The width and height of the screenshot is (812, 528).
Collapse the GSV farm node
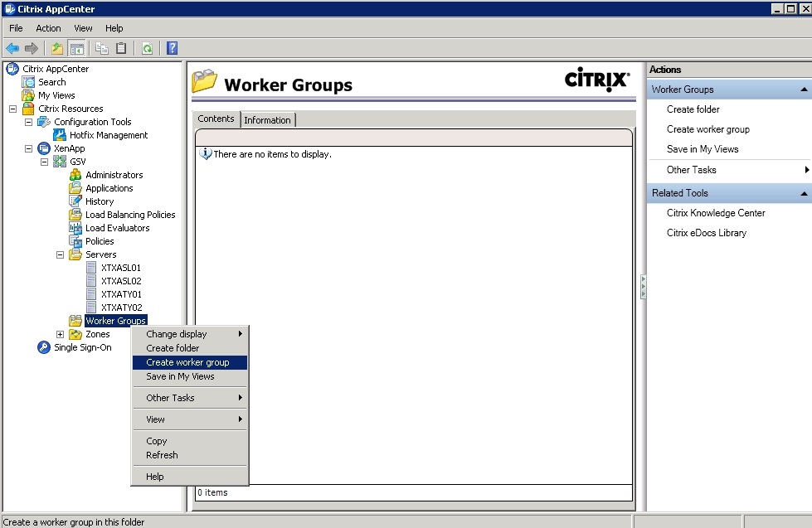point(45,162)
